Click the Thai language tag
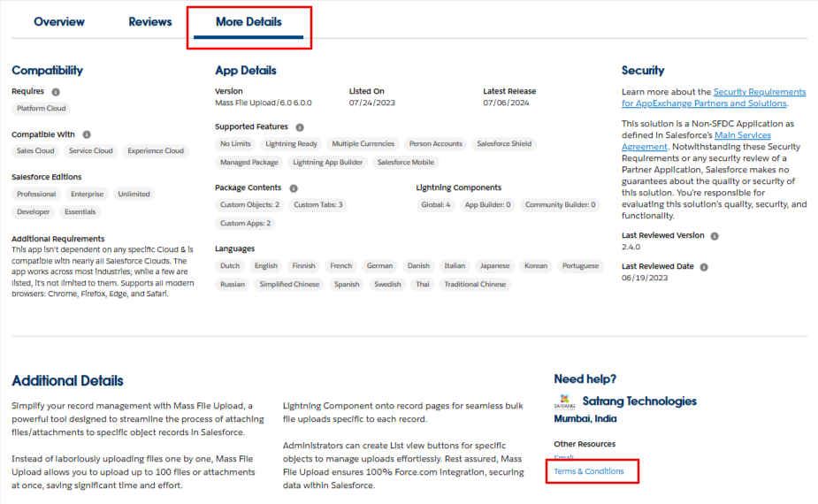Image resolution: width=818 pixels, height=504 pixels. (423, 285)
